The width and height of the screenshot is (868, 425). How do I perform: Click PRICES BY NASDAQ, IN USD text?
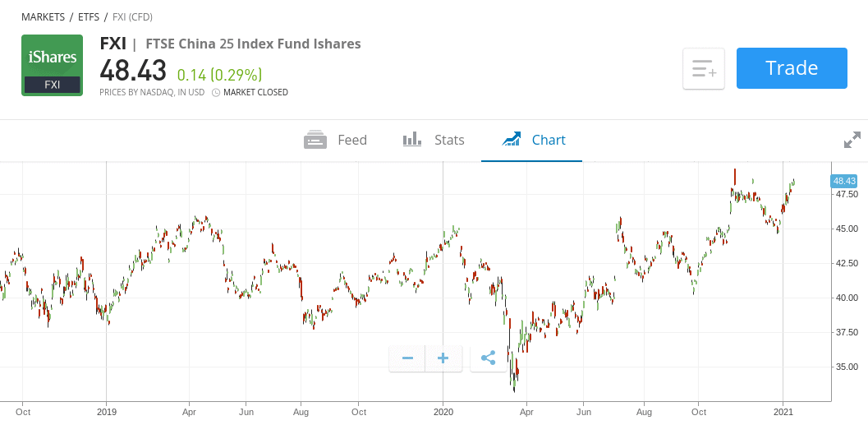point(152,93)
